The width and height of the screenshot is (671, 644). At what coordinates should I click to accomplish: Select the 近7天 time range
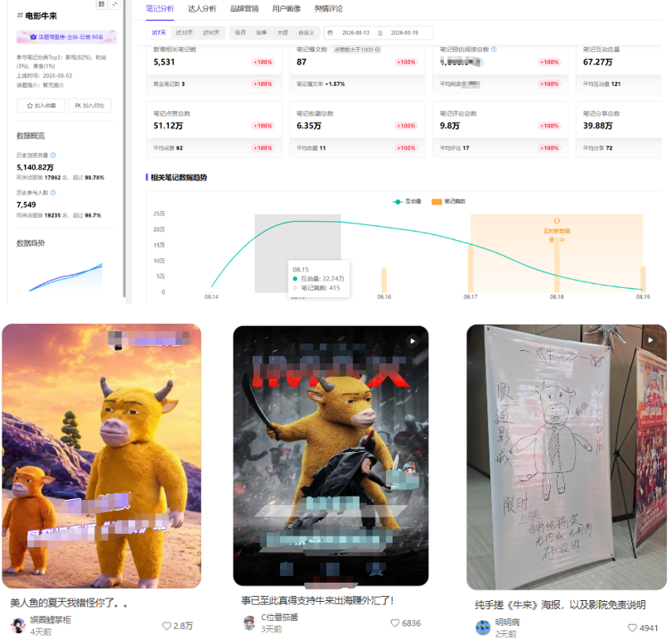[159, 32]
